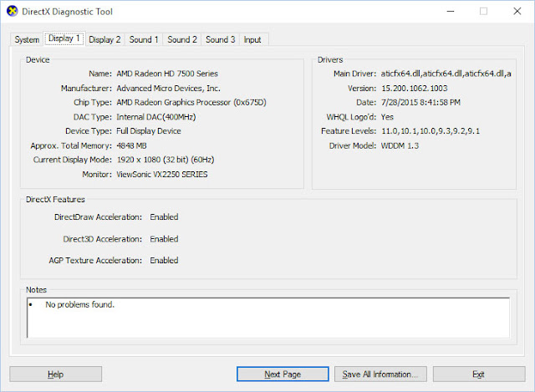
Task: Click the 'DirectX Diagnostic Tool' window title
Action: (x=67, y=12)
